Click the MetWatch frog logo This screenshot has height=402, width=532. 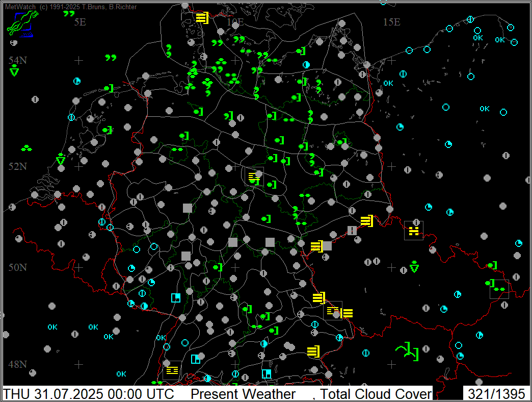pos(22,23)
